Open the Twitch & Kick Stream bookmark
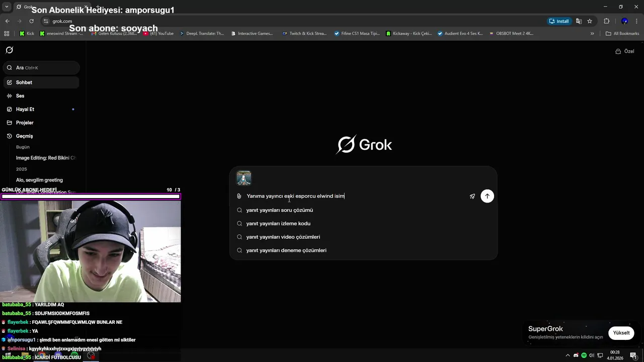Screen dimensions: 644x362 coord(304,34)
